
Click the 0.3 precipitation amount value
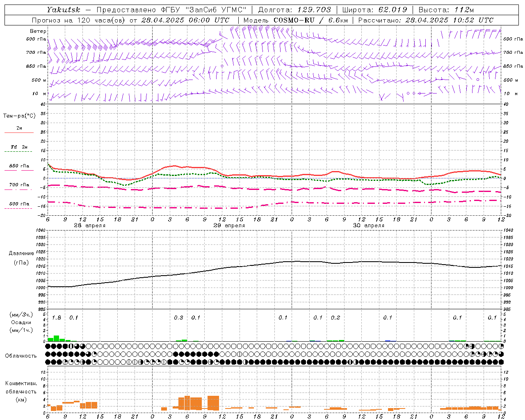point(178,318)
